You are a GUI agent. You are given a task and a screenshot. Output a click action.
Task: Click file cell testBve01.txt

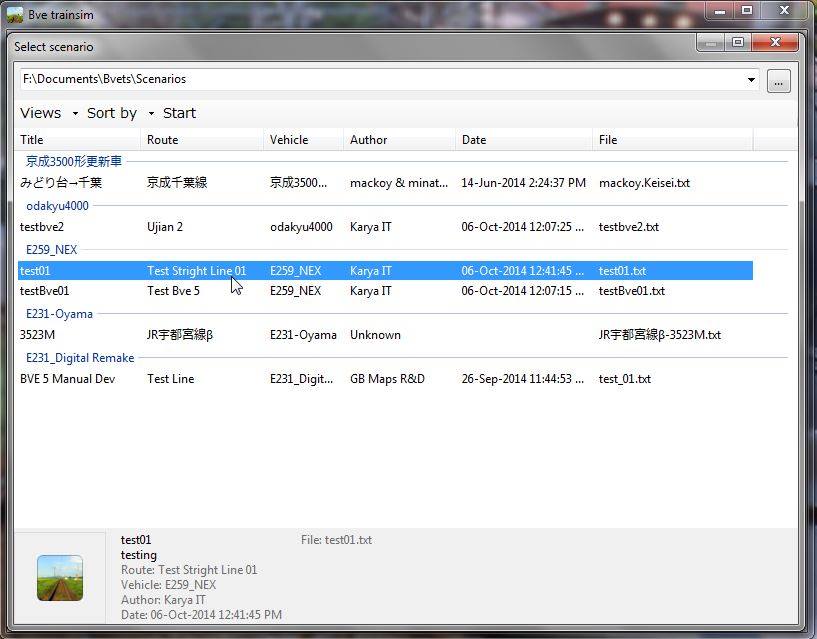point(632,291)
